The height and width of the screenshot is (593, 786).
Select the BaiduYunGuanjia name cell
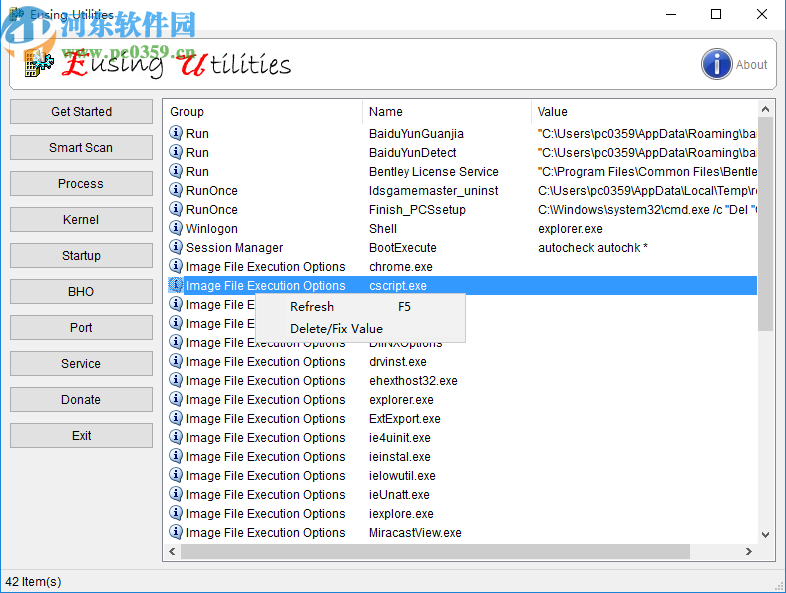pos(416,134)
